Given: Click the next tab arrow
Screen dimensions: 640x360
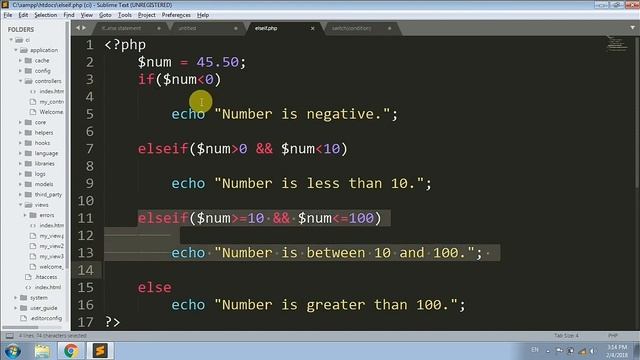Looking at the screenshot, I should click(84, 28).
